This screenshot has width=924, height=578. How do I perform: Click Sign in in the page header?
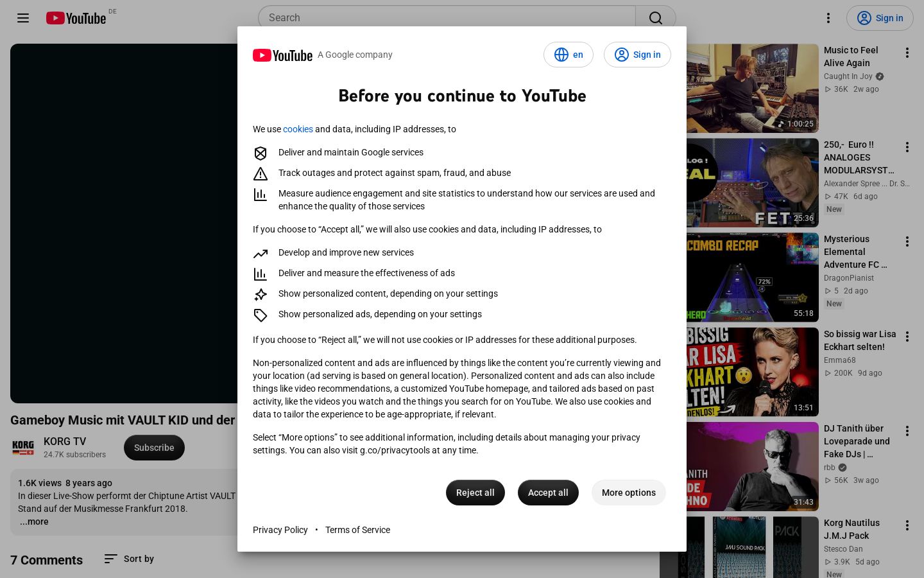pos(879,18)
